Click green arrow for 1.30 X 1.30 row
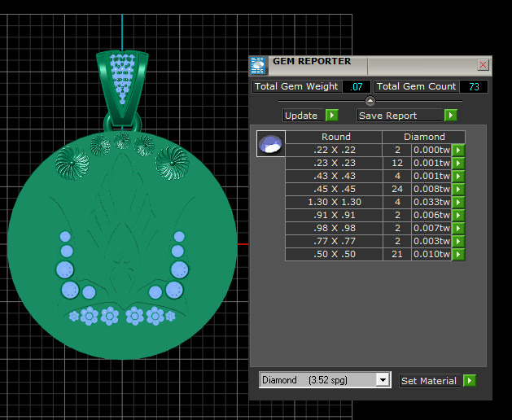The image size is (512, 420). point(458,203)
